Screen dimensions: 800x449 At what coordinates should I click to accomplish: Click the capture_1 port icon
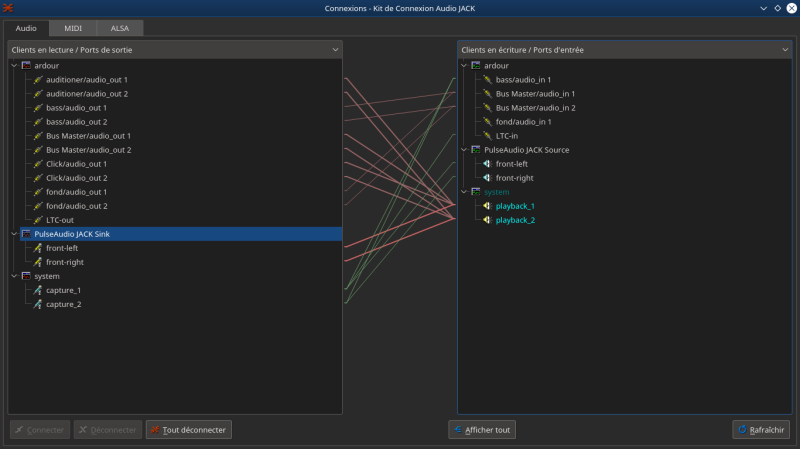tap(38, 290)
